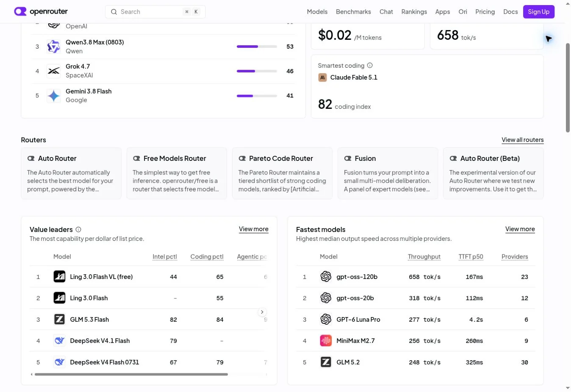This screenshot has height=392, width=571.
Task: Sort by TTFT p50 column header
Action: tap(471, 257)
